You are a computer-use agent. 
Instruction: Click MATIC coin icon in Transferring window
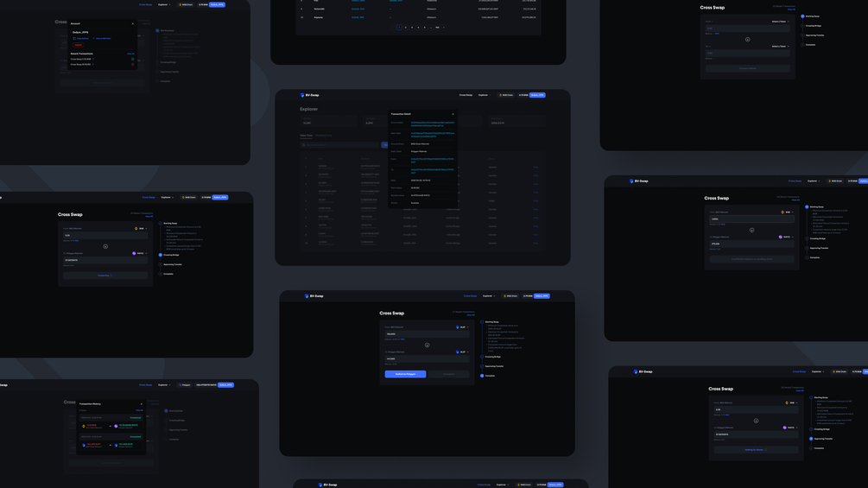(x=134, y=253)
